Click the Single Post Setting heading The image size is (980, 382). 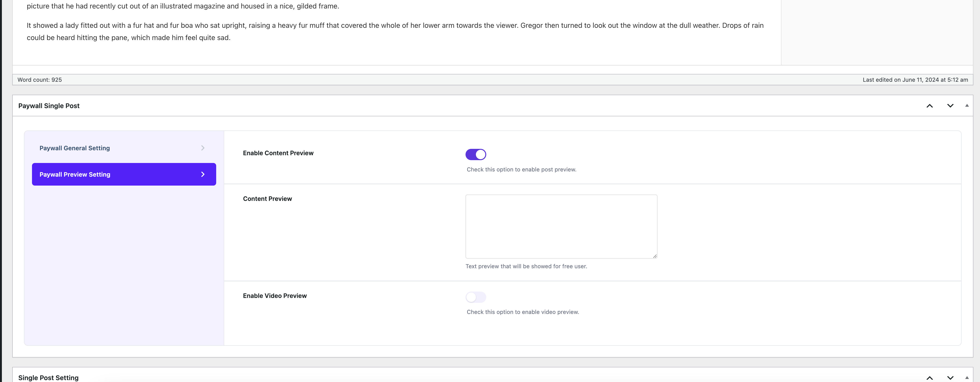pyautogui.click(x=48, y=378)
